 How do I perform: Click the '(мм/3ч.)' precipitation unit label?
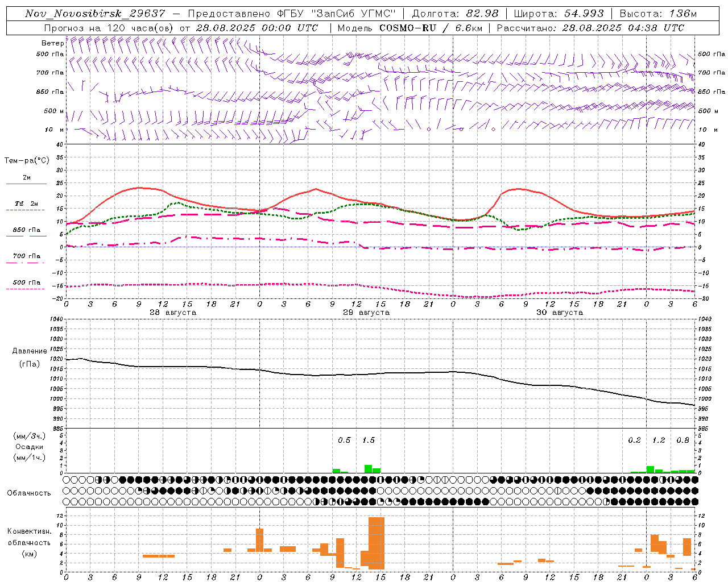pos(30,436)
